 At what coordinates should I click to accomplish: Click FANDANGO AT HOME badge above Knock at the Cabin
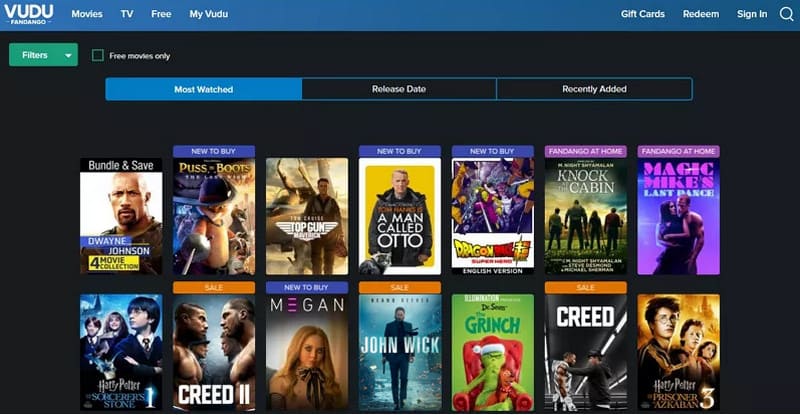pyautogui.click(x=586, y=151)
